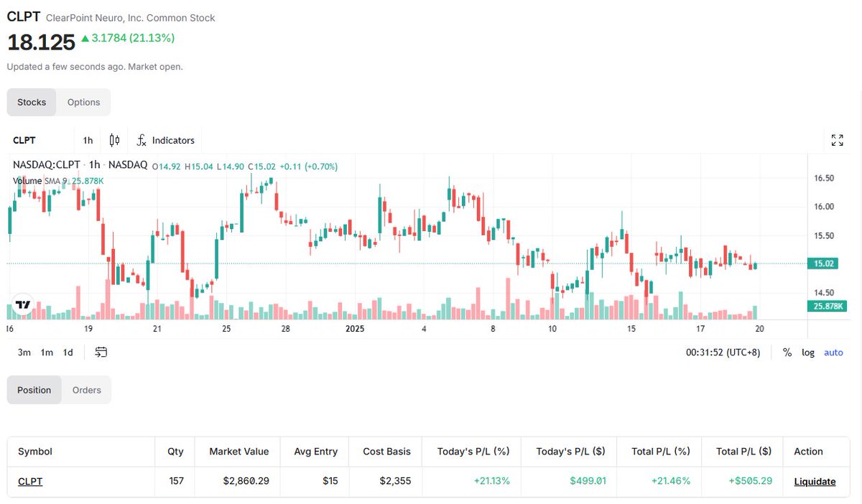This screenshot has width=862, height=504.
Task: Click the Qty cell 157
Action: pyautogui.click(x=176, y=481)
